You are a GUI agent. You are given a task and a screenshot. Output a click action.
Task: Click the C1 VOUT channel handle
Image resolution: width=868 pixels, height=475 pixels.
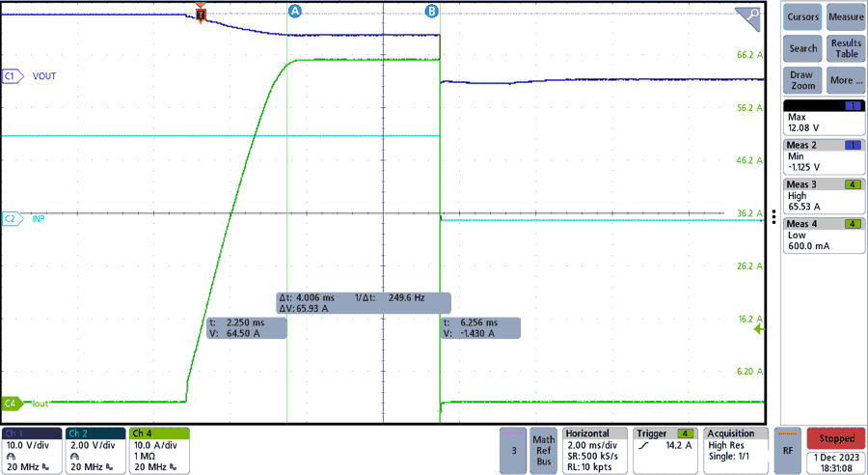point(13,75)
